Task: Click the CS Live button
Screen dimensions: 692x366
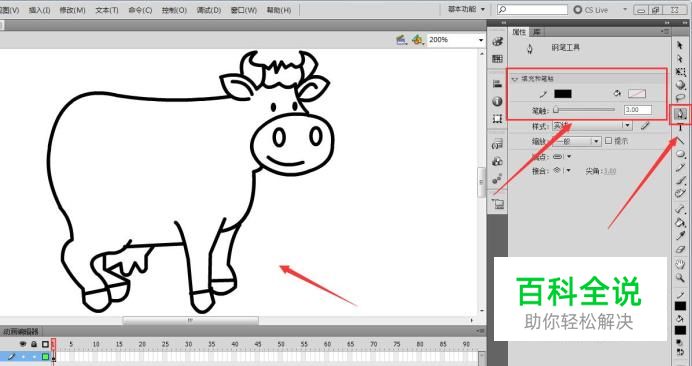Action: coord(590,9)
